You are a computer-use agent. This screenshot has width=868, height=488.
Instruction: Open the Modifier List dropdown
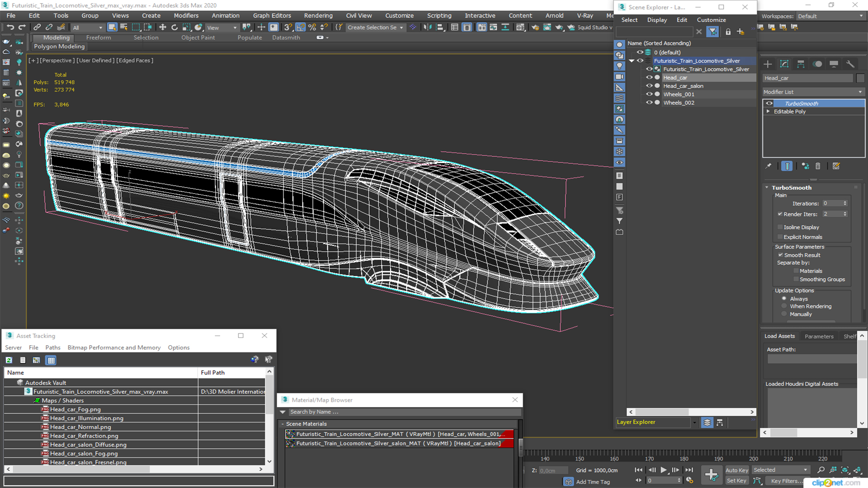[x=813, y=92]
